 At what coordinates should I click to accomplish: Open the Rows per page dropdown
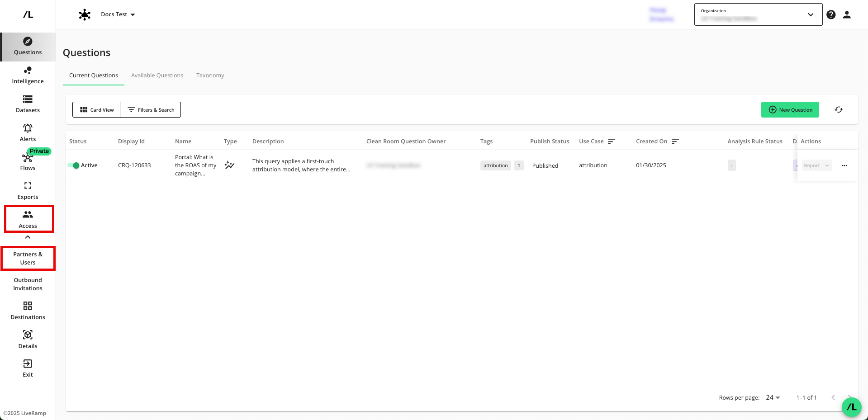coord(773,398)
